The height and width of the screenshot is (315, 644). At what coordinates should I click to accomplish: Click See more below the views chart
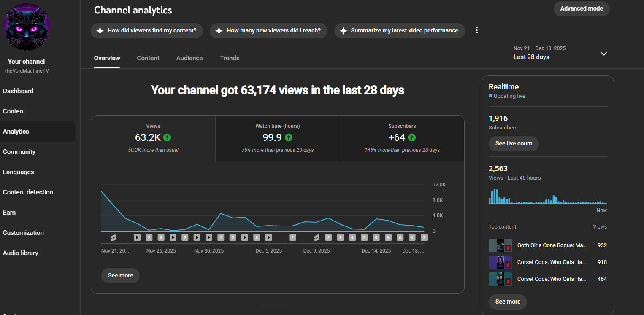pyautogui.click(x=120, y=276)
